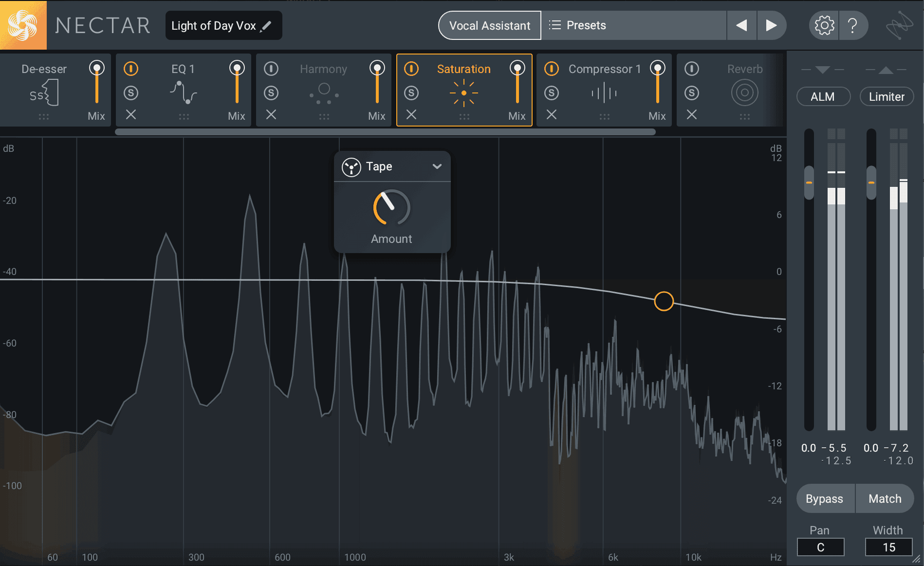Enable the Limiter
924x566 pixels.
click(x=887, y=96)
